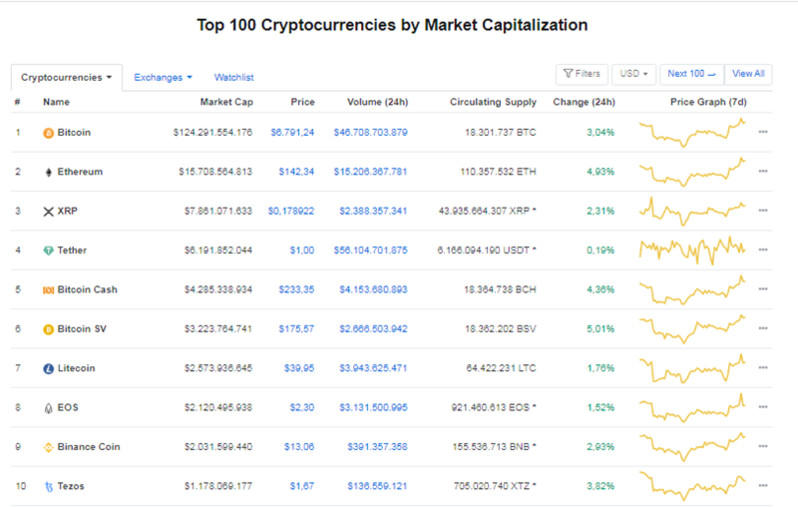Click the Binance Coin logo icon
The height and width of the screenshot is (507, 798).
(x=48, y=447)
